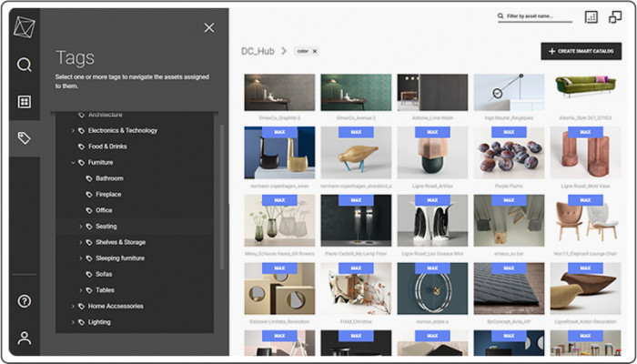Click the tag icon beside Office
The height and width of the screenshot is (364, 637).
click(89, 210)
